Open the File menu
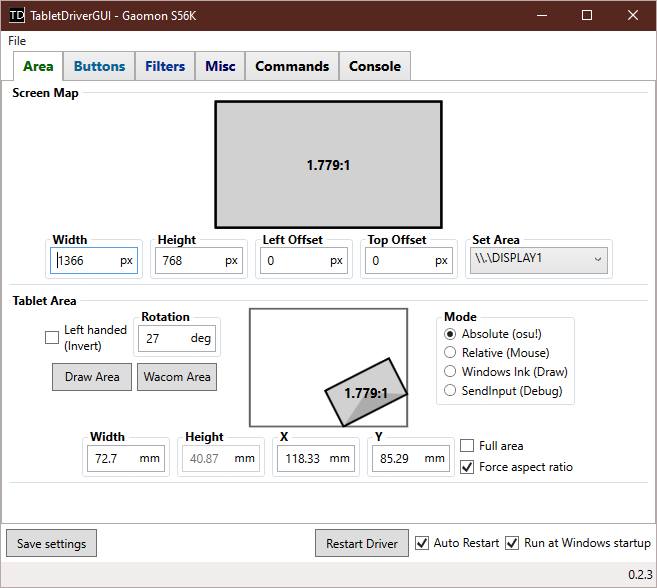This screenshot has height=588, width=657. coord(17,41)
